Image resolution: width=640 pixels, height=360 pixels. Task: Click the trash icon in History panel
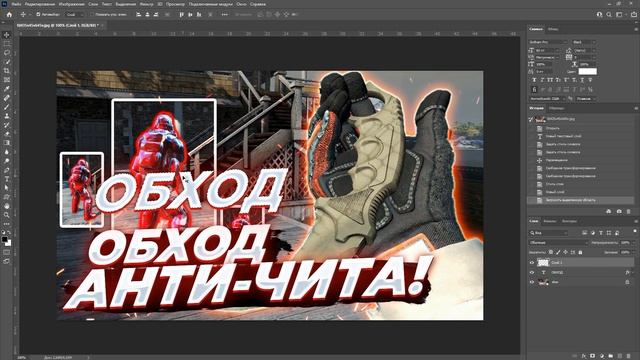tap(629, 211)
